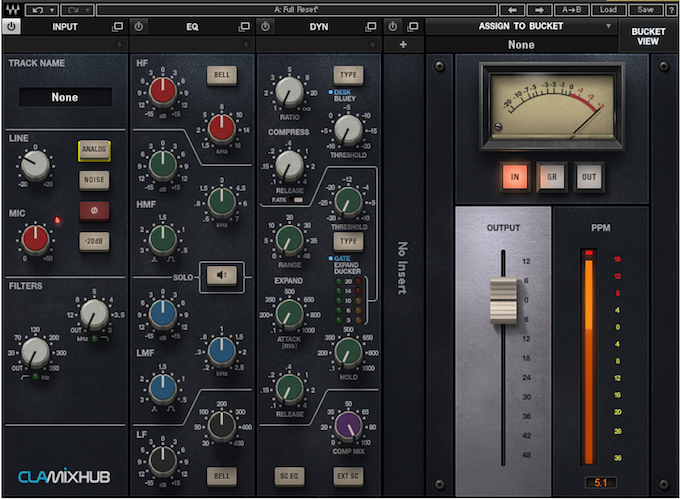
Task: Copy settings with A→B button
Action: pos(572,10)
